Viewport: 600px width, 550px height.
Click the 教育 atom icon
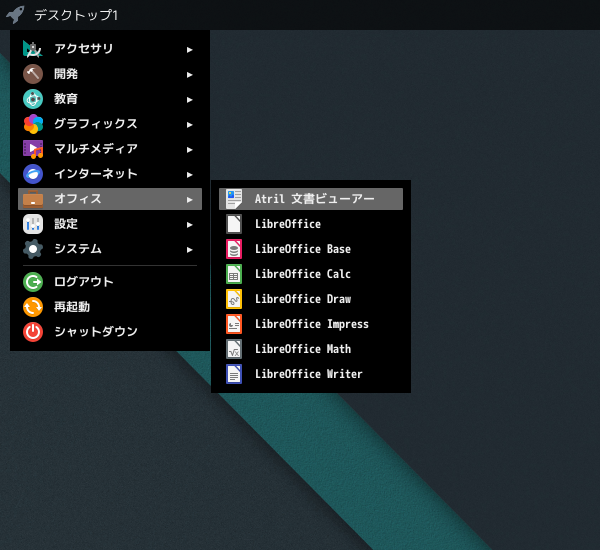[33, 99]
